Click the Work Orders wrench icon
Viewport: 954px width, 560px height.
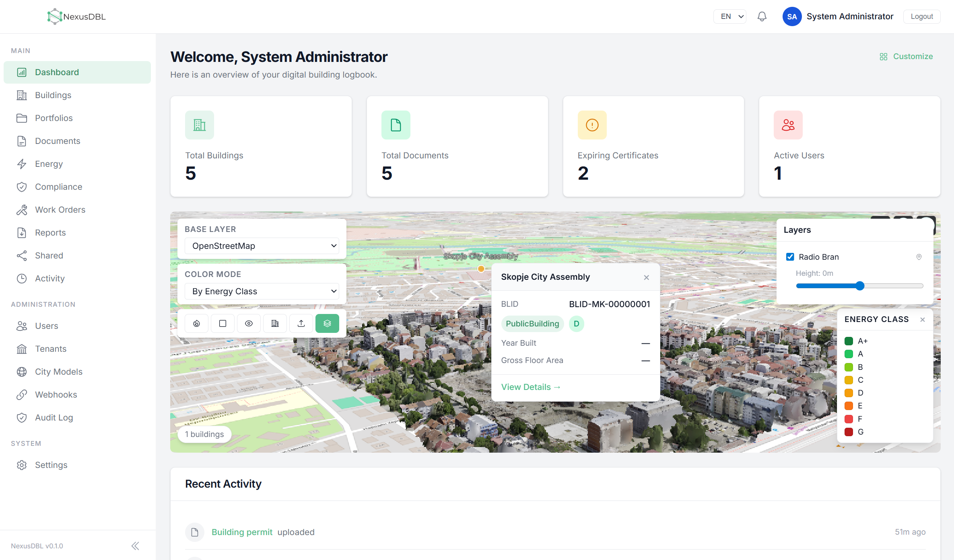tap(22, 210)
